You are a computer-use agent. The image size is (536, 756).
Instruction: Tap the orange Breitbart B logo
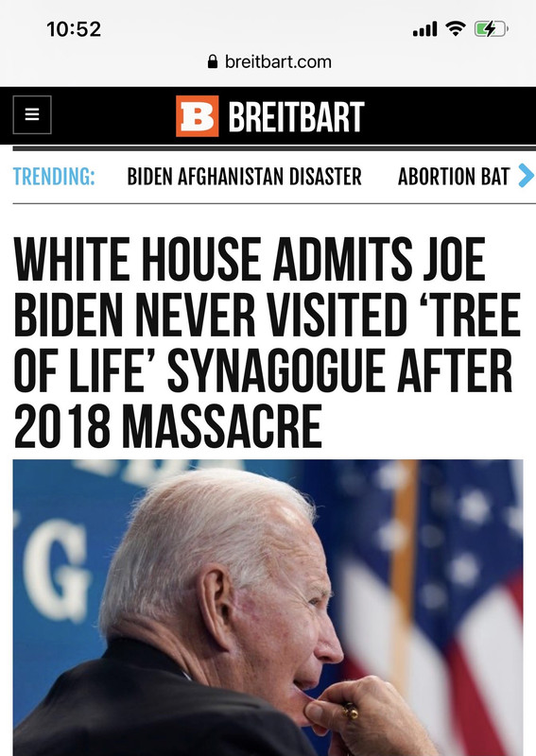click(x=197, y=115)
